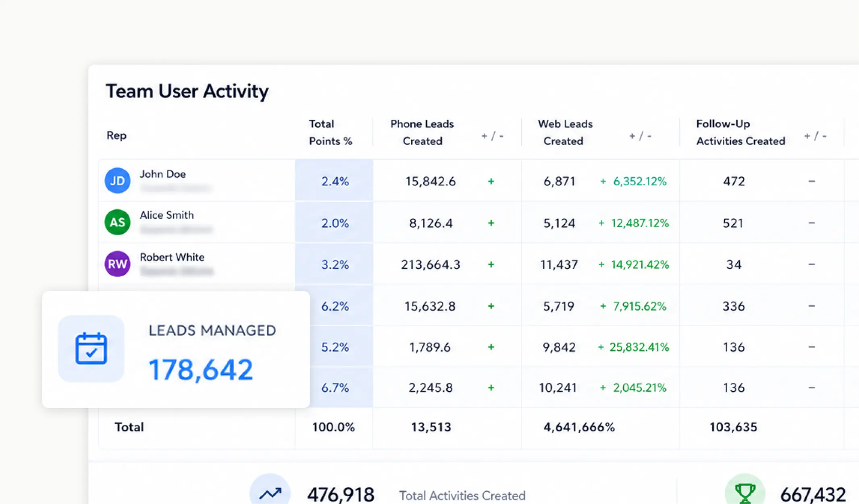Image resolution: width=859 pixels, height=504 pixels.
Task: Click the 5.2% total points cell
Action: pyautogui.click(x=335, y=347)
